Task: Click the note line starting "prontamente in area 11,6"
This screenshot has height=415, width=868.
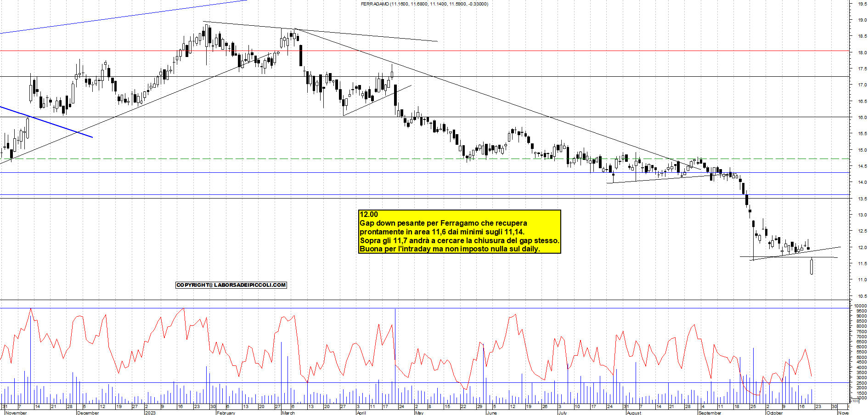Action: pyautogui.click(x=442, y=232)
